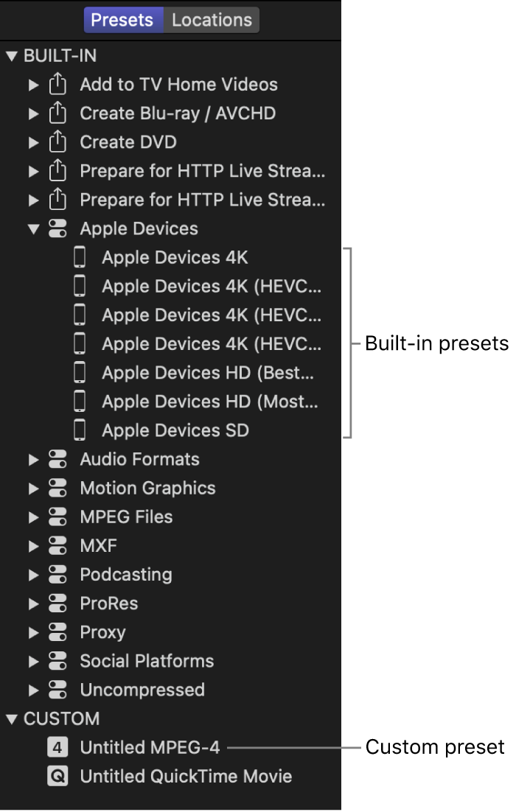Click the share icon beside Create Blu-ray / AVCHD

pos(58,113)
